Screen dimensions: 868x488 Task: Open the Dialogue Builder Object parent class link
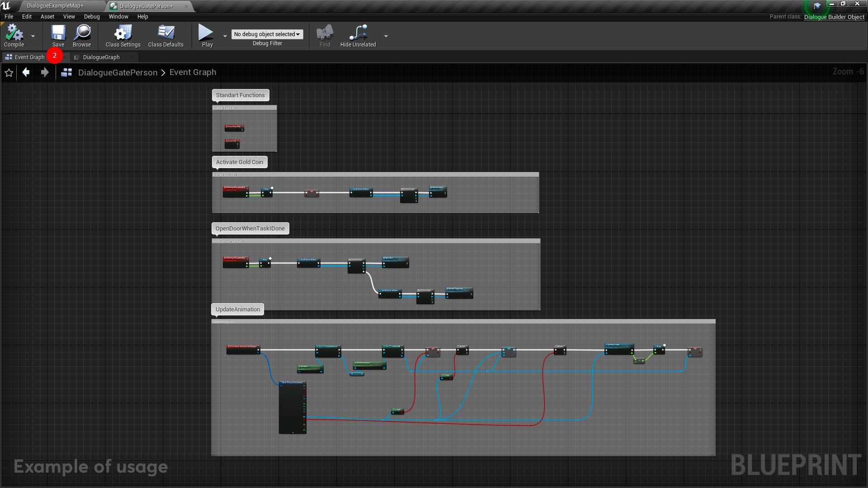834,17
